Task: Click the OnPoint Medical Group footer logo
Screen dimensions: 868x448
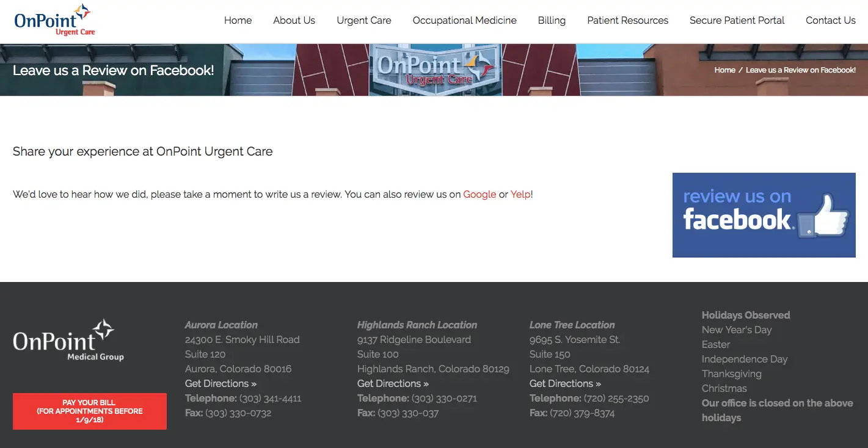Action: [68, 340]
